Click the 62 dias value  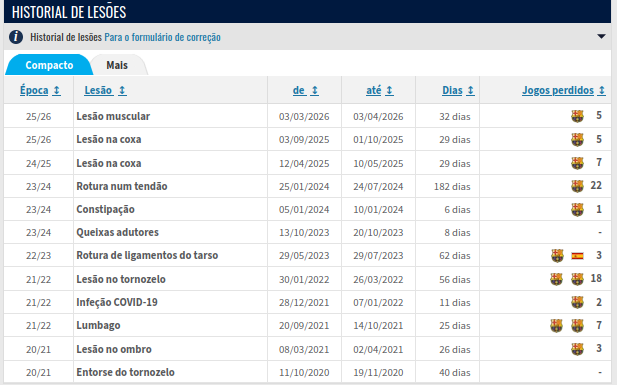455,256
